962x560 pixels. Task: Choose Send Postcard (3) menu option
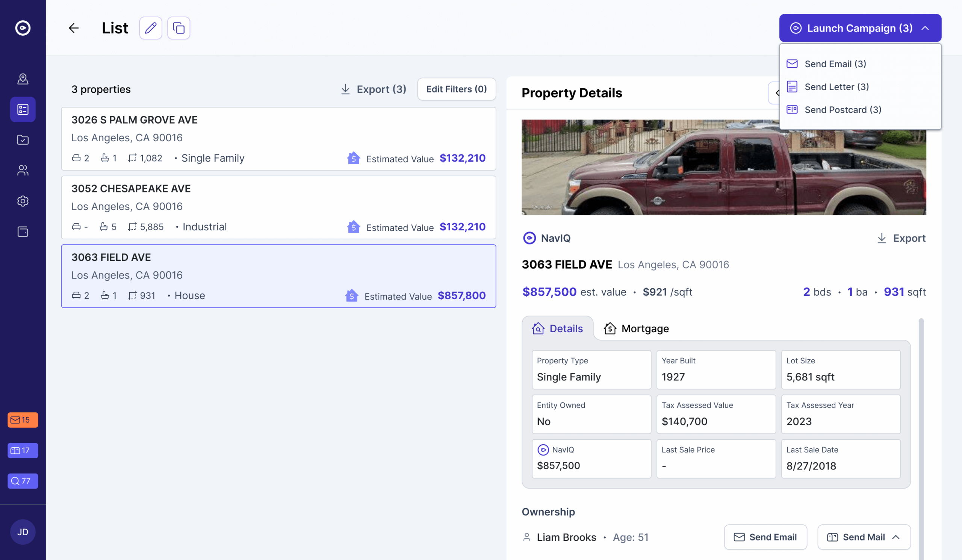click(843, 109)
